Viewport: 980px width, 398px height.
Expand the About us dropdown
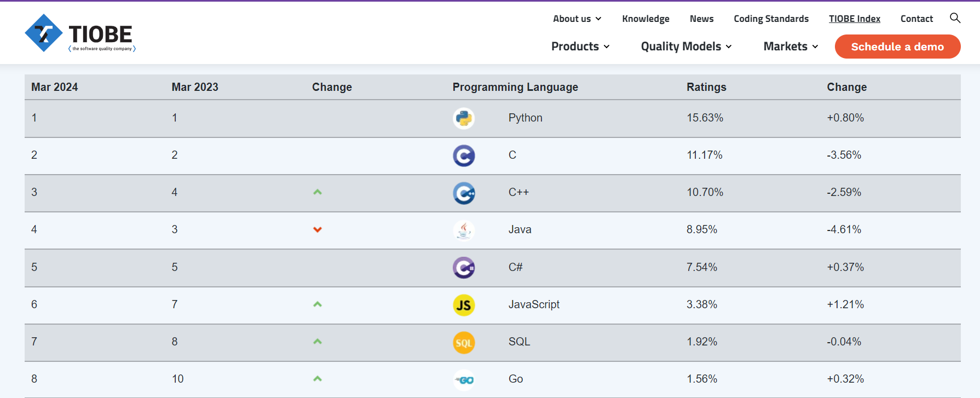coord(577,19)
